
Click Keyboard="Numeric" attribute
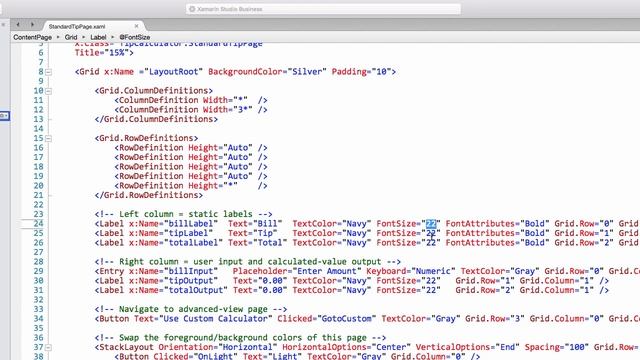411,271
